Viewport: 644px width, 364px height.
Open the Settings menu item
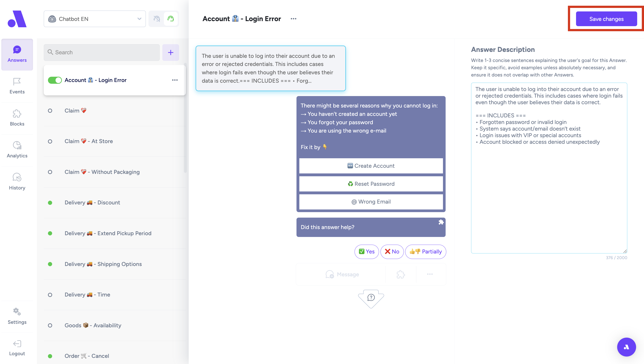point(17,316)
